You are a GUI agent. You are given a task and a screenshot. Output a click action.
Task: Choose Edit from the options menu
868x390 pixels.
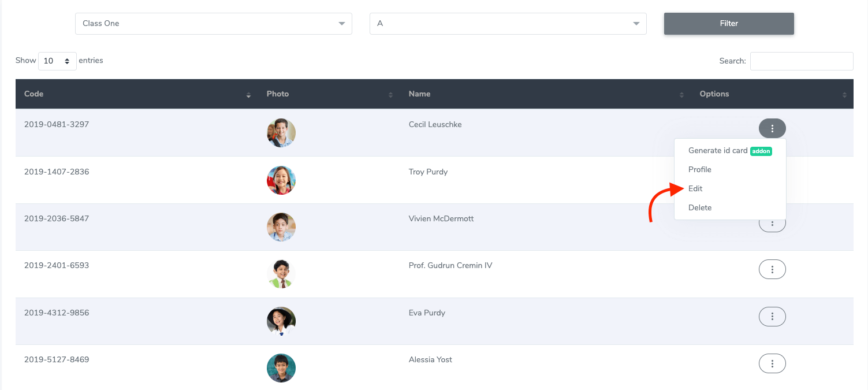pyautogui.click(x=695, y=189)
